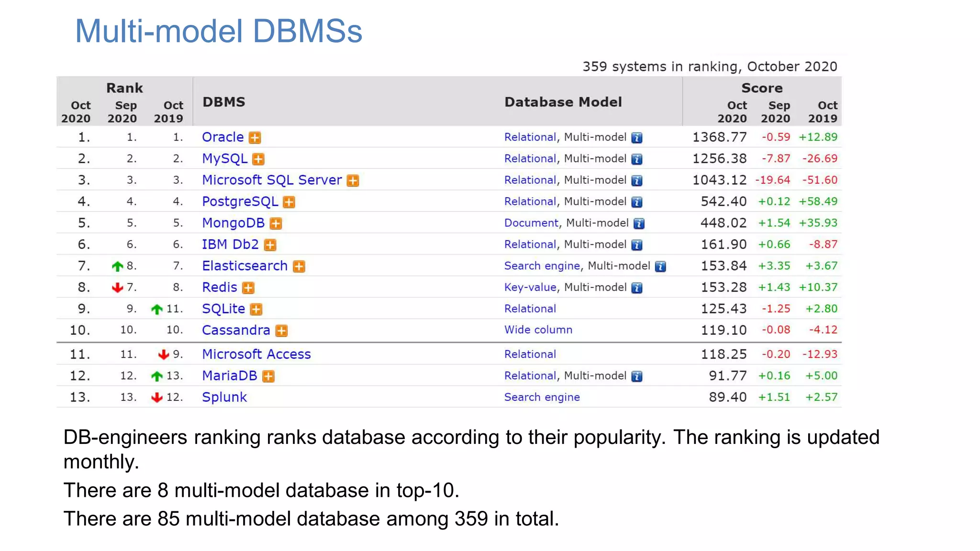Open the Microsoft Access link
The image size is (980, 551).
click(x=256, y=354)
